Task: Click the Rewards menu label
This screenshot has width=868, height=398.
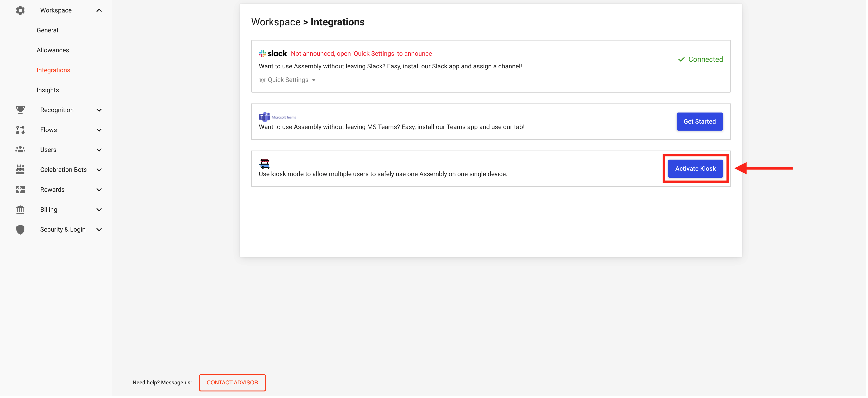Action: point(52,189)
